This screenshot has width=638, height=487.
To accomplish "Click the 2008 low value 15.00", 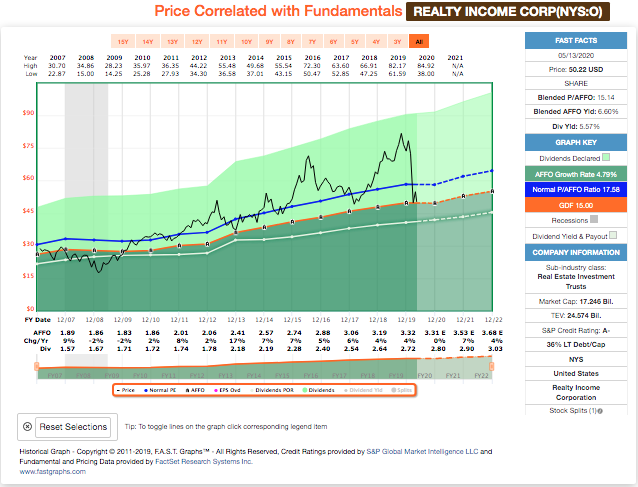I will 85,74.
